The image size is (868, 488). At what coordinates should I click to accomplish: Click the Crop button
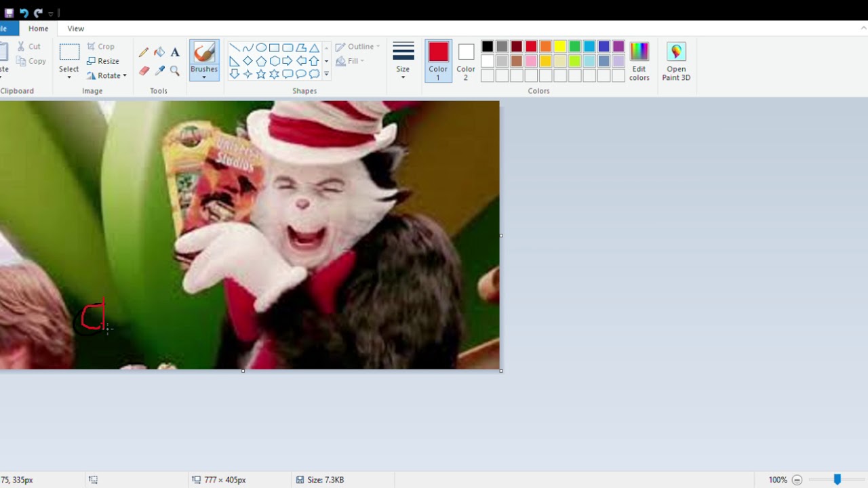[x=100, y=46]
